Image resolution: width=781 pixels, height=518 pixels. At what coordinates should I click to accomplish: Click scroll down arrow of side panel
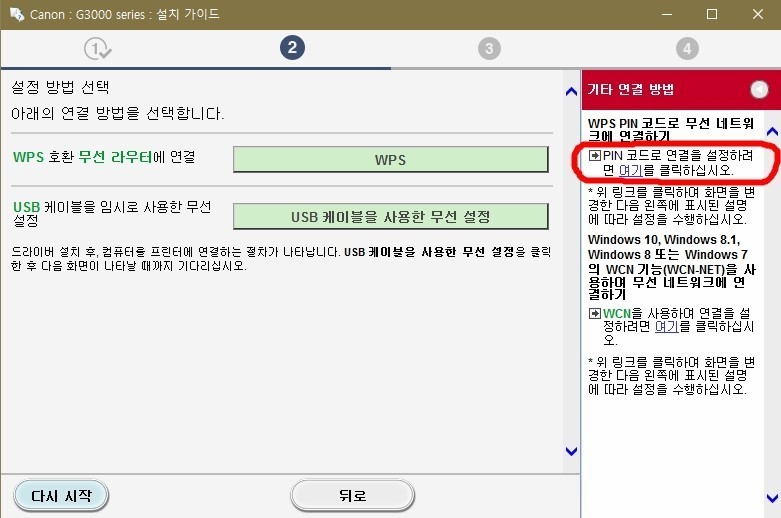(772, 498)
